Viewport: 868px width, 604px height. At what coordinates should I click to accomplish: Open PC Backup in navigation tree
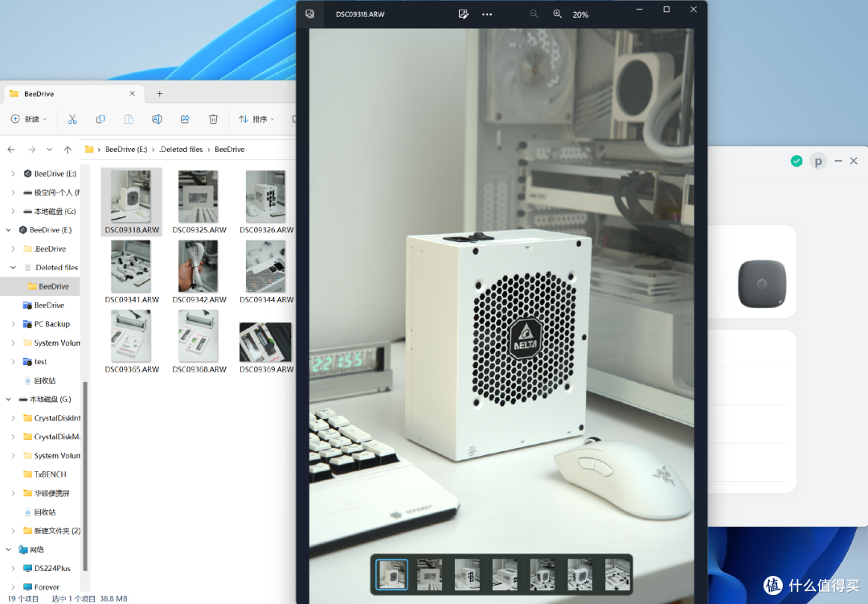point(47,323)
